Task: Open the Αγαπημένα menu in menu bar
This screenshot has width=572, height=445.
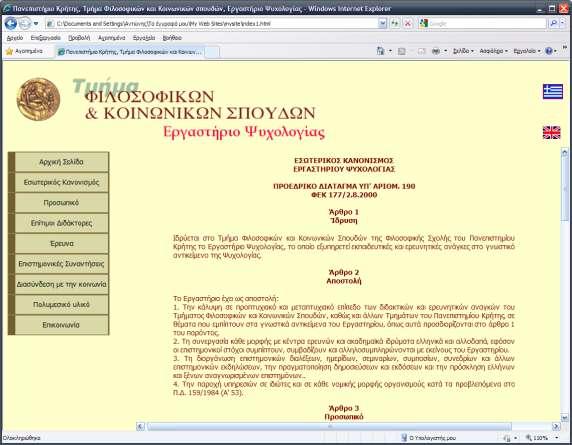Action: point(112,38)
